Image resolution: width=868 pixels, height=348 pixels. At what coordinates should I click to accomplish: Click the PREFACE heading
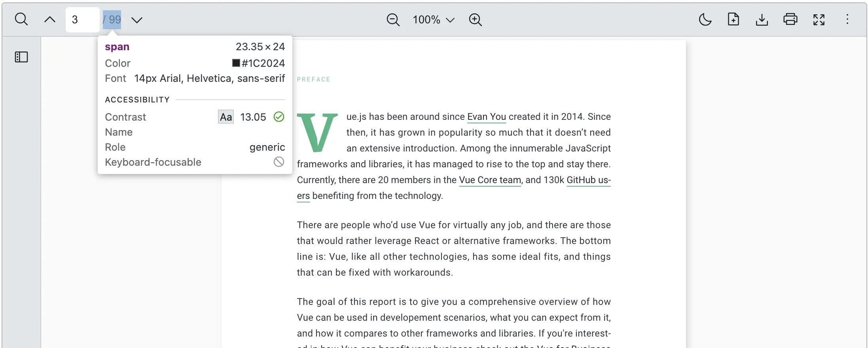pyautogui.click(x=314, y=79)
